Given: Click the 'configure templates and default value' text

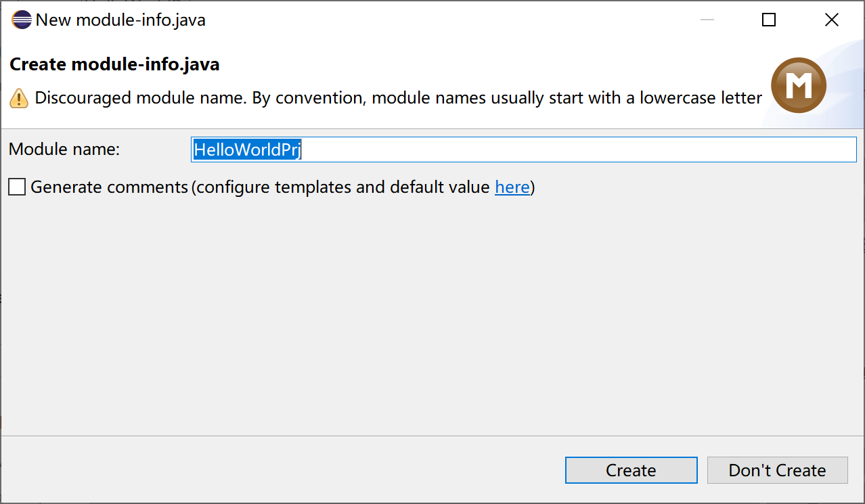Looking at the screenshot, I should pyautogui.click(x=343, y=187).
